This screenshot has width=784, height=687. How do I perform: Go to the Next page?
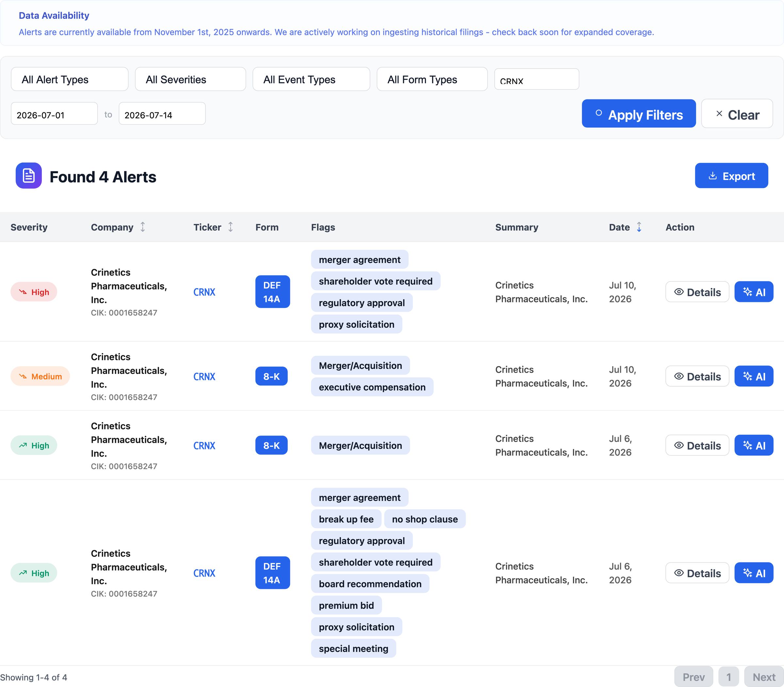pyautogui.click(x=764, y=677)
